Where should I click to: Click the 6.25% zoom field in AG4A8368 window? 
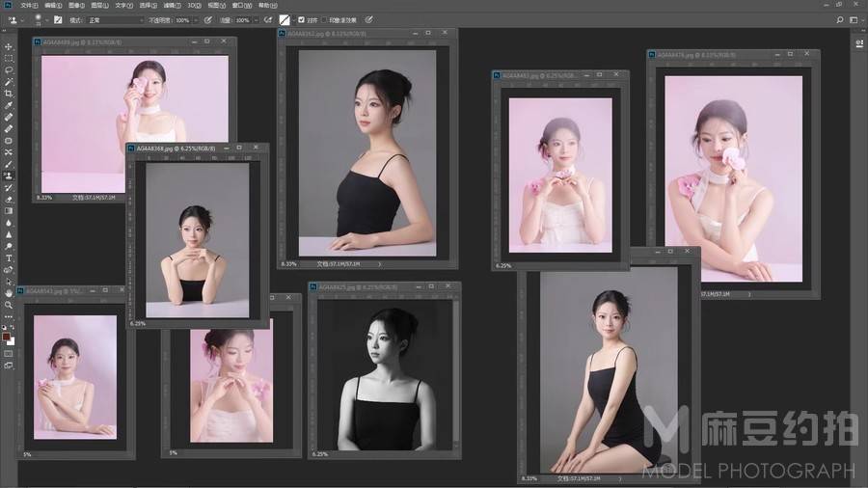(138, 324)
